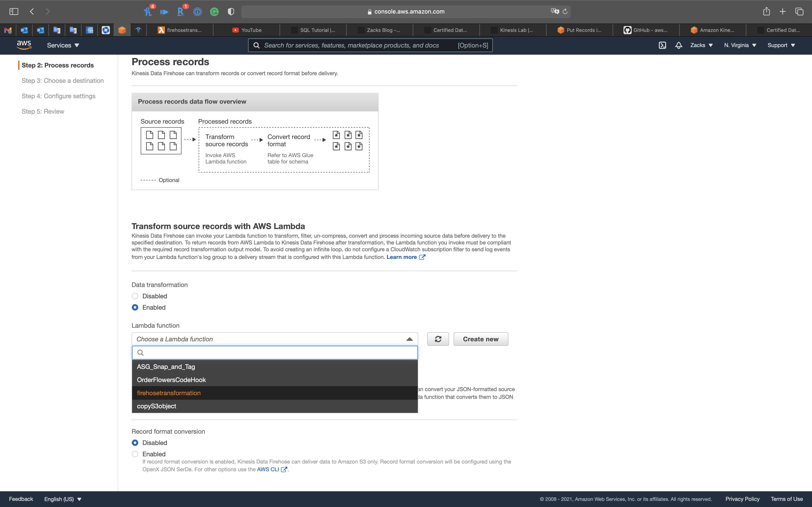Open the Gmail pinned tab icon
This screenshot has width=812, height=507.
8,30
